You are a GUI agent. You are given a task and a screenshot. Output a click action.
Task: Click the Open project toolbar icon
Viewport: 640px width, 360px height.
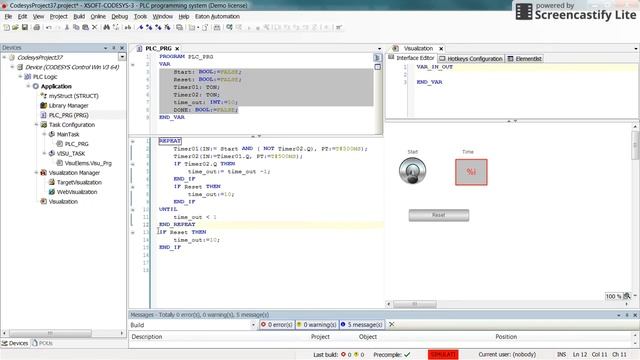click(x=15, y=27)
